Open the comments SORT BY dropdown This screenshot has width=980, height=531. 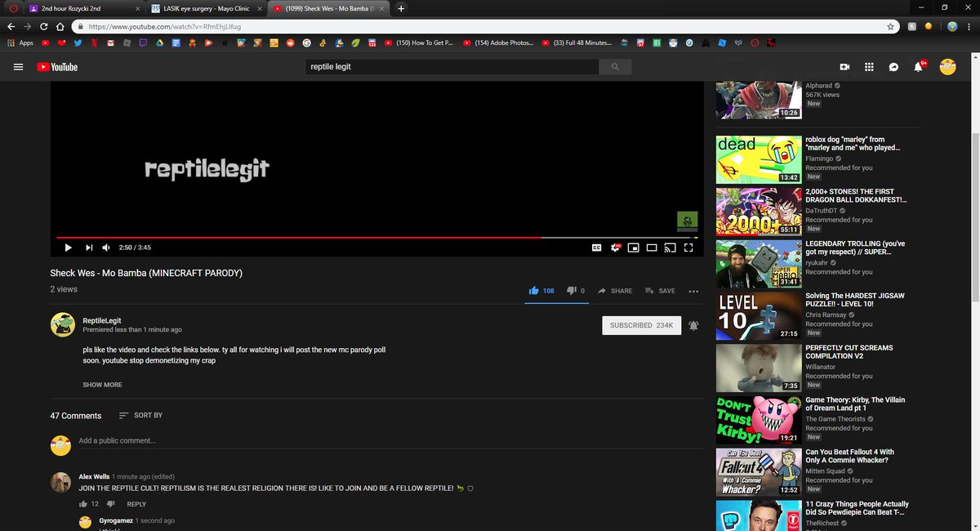tap(140, 415)
